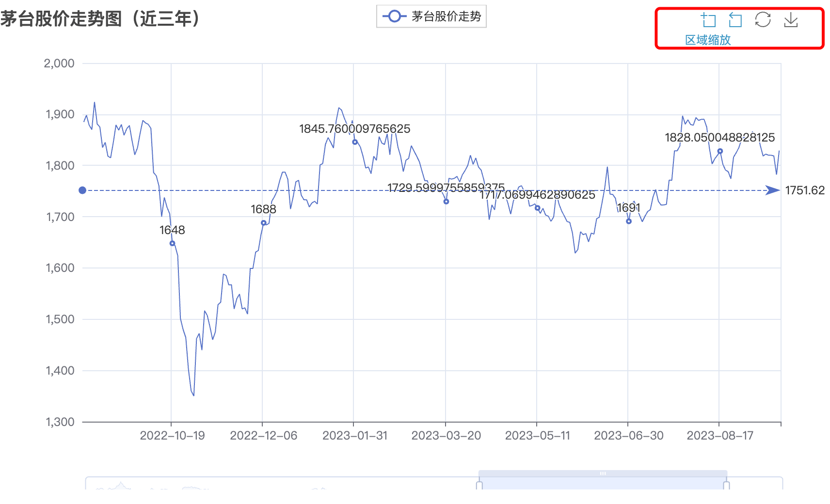Click the 区域缩放 tooltip label
Viewport: 830px width, 504px height.
coord(708,40)
